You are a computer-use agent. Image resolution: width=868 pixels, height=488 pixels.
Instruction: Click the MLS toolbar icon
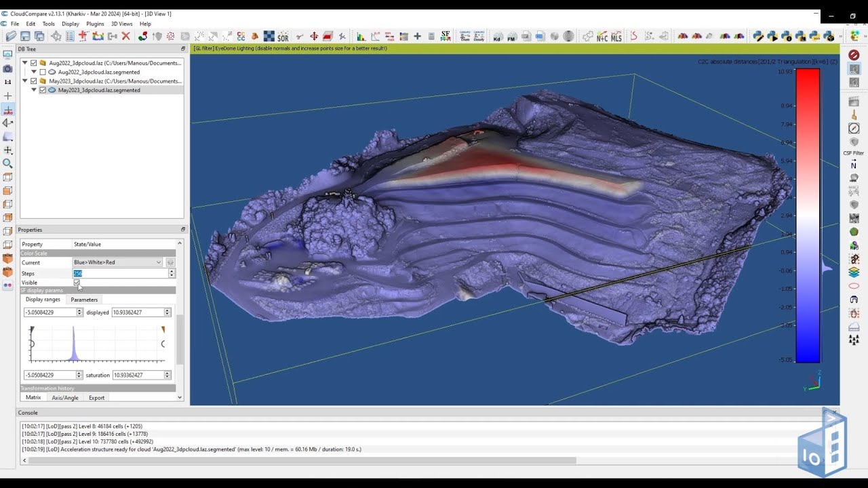click(x=616, y=37)
